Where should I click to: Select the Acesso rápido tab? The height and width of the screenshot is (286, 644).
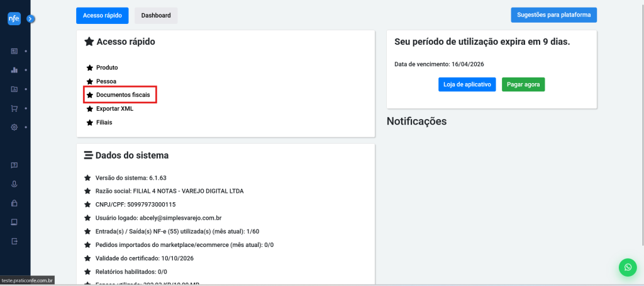103,15
